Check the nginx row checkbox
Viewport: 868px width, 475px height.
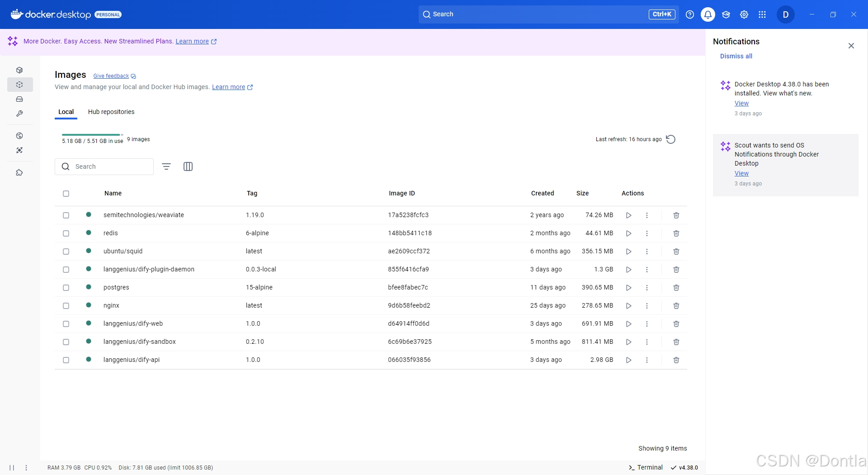click(x=66, y=306)
